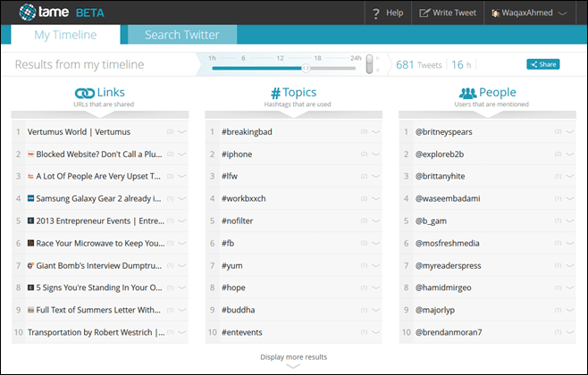
Task: Expand the Samsung Galaxy Gear 2 row
Action: click(x=182, y=198)
